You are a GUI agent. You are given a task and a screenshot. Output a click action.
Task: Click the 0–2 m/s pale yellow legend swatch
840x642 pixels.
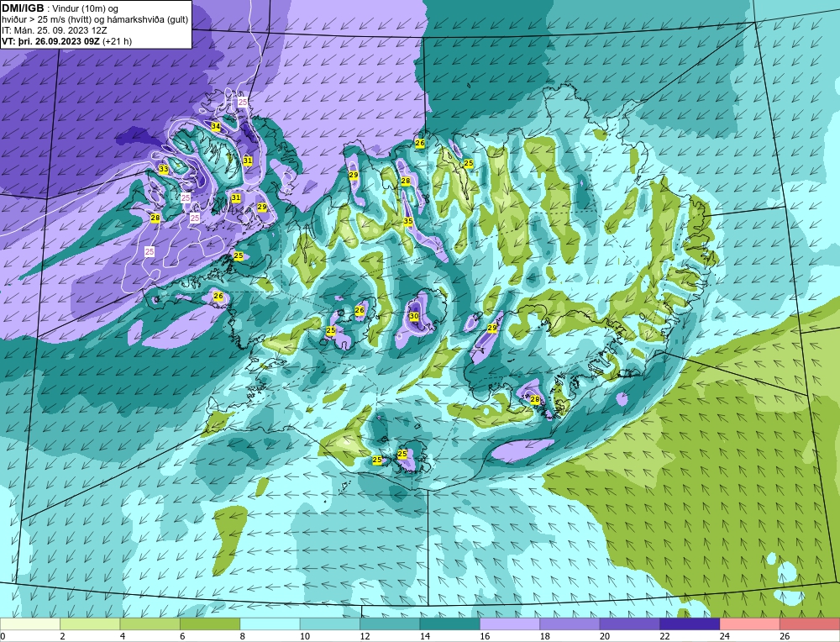[30, 624]
